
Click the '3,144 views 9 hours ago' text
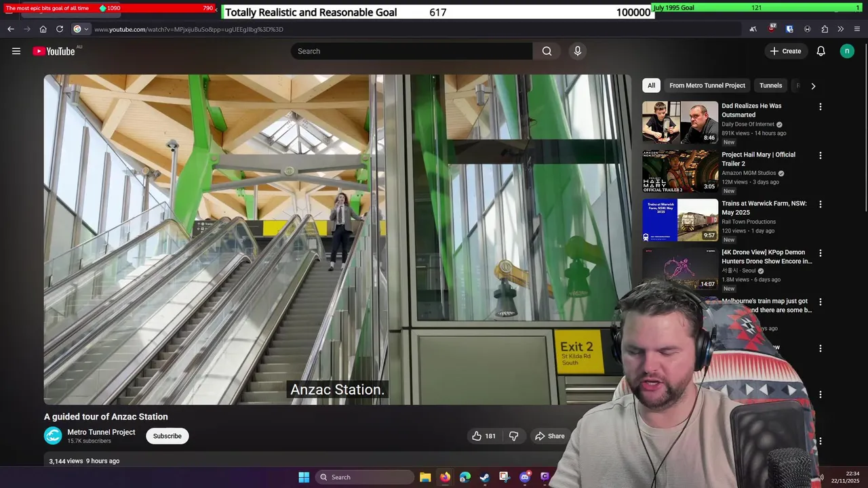[x=84, y=461]
